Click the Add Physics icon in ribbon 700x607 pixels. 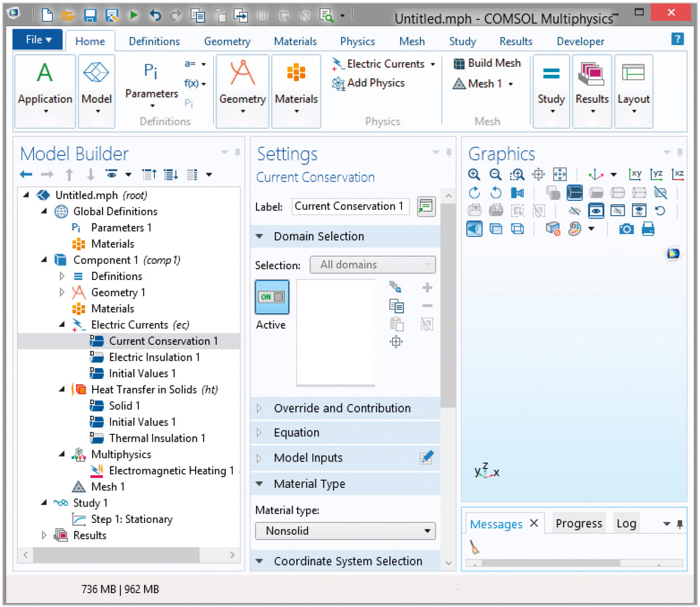pos(339,84)
